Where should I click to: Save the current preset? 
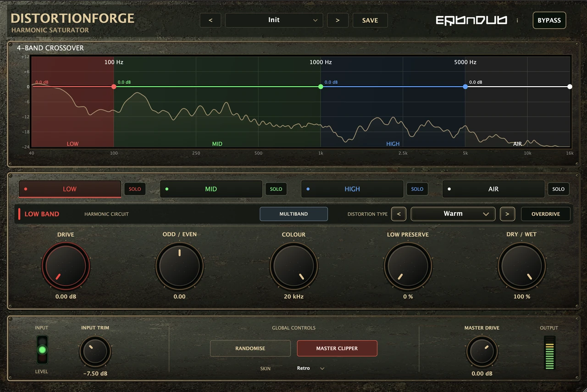point(370,20)
